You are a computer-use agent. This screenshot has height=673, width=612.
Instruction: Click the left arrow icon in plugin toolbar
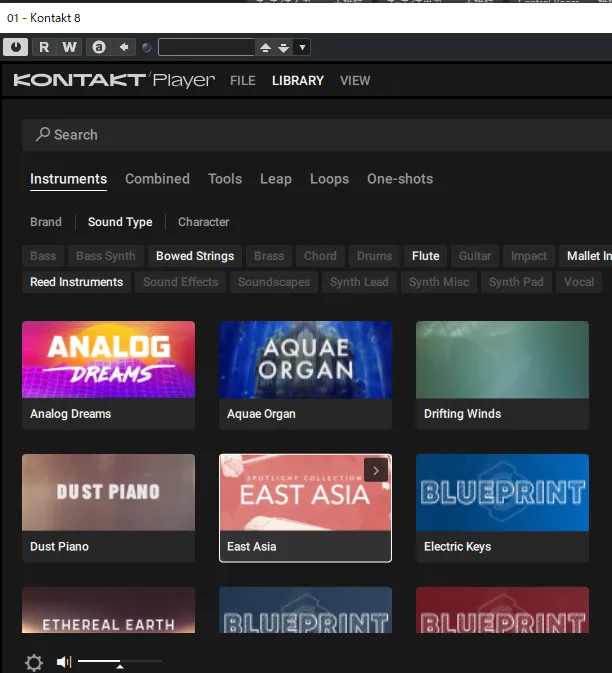click(124, 47)
